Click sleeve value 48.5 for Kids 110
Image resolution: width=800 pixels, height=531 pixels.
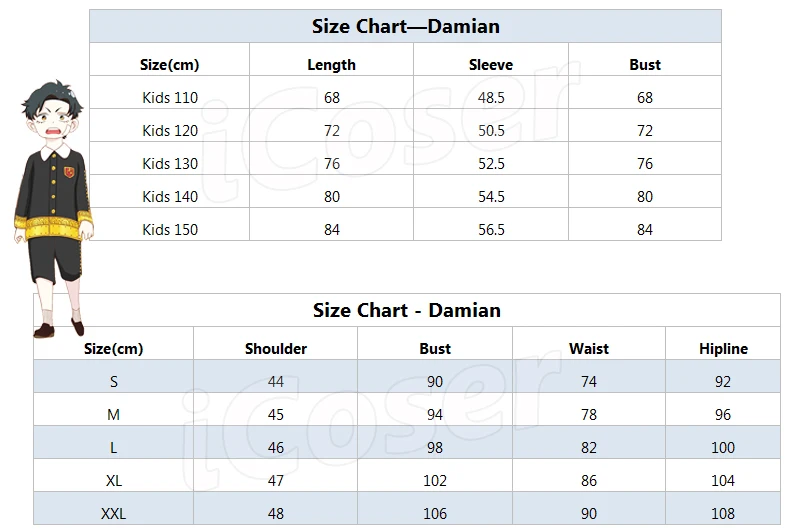coord(491,97)
